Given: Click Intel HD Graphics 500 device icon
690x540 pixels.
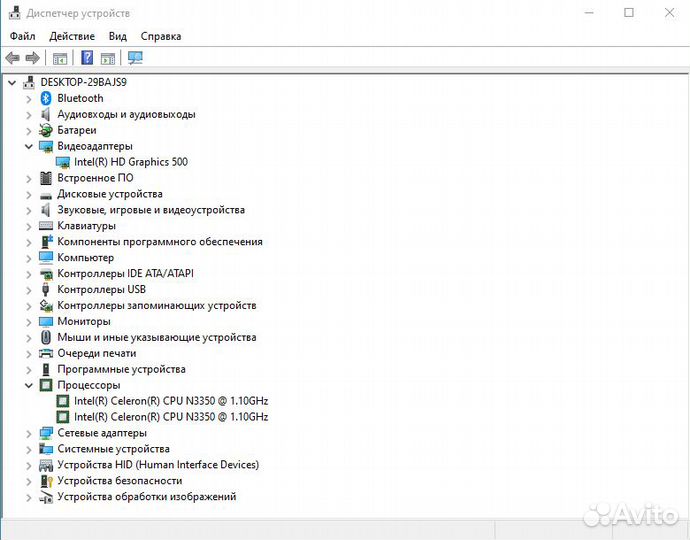Looking at the screenshot, I should click(63, 162).
